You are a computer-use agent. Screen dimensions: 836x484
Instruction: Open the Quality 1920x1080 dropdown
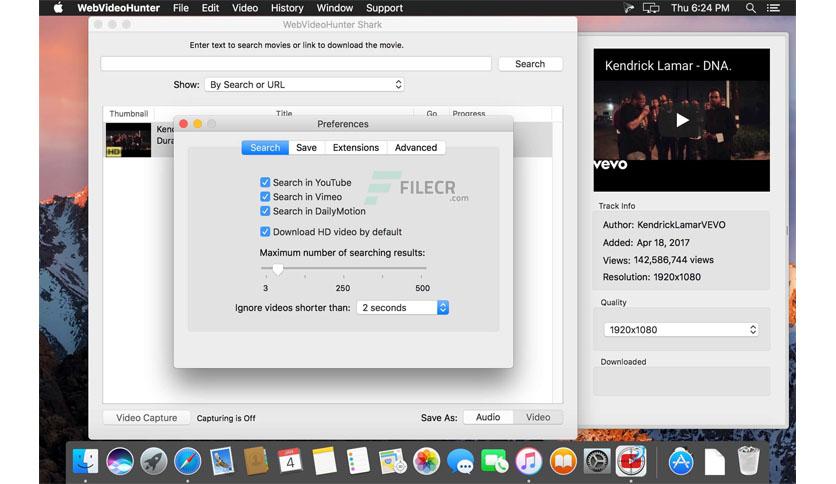tap(681, 330)
